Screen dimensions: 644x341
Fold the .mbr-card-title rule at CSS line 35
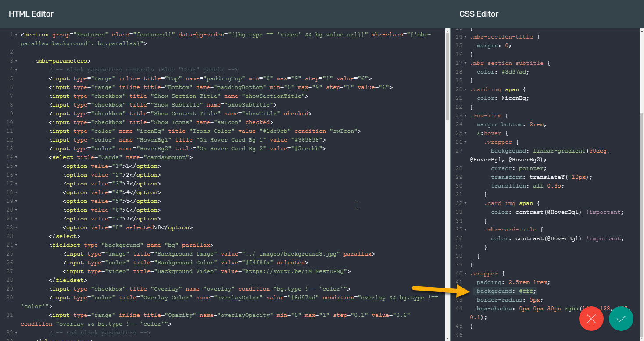click(466, 230)
